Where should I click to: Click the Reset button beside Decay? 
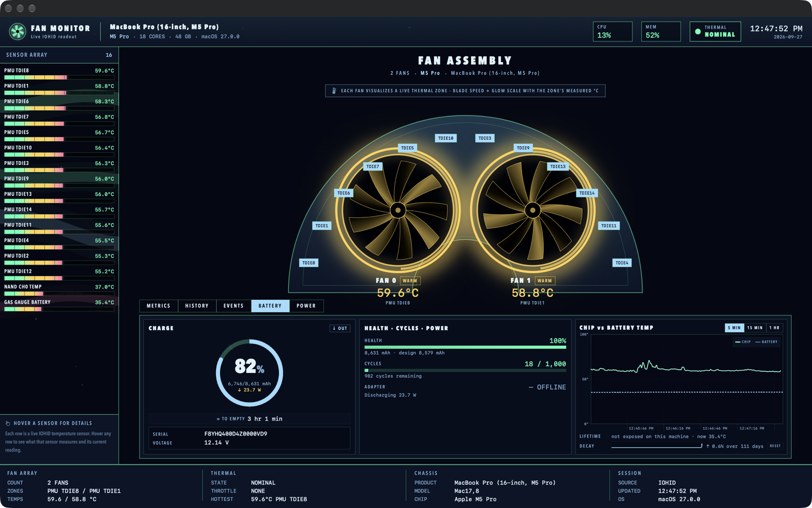click(x=775, y=446)
